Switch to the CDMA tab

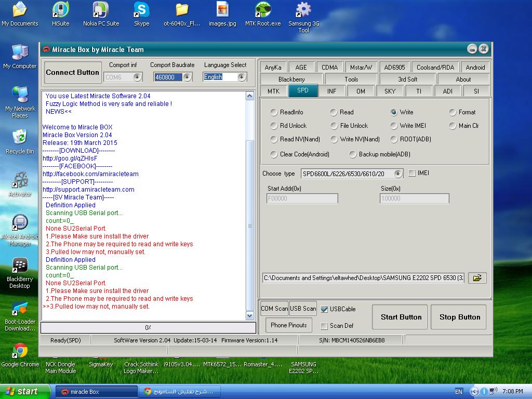[x=329, y=67]
